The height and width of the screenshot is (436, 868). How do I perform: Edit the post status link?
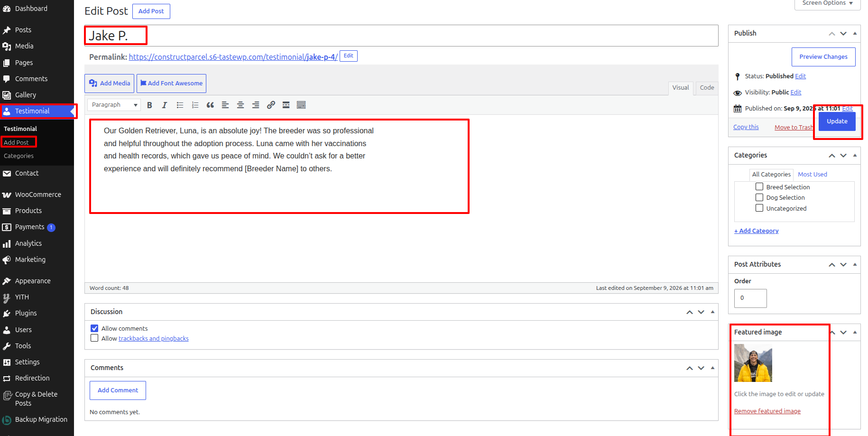click(x=801, y=76)
